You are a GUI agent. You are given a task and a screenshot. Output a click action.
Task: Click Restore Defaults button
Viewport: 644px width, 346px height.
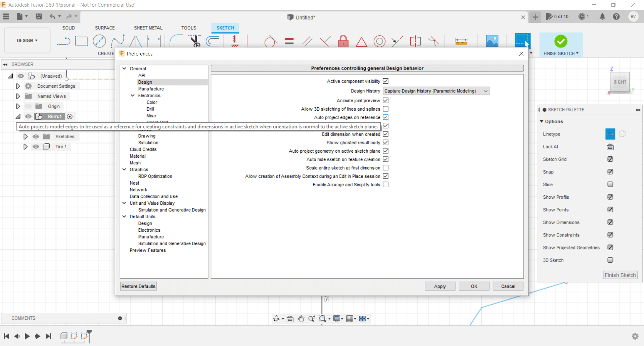pos(138,286)
